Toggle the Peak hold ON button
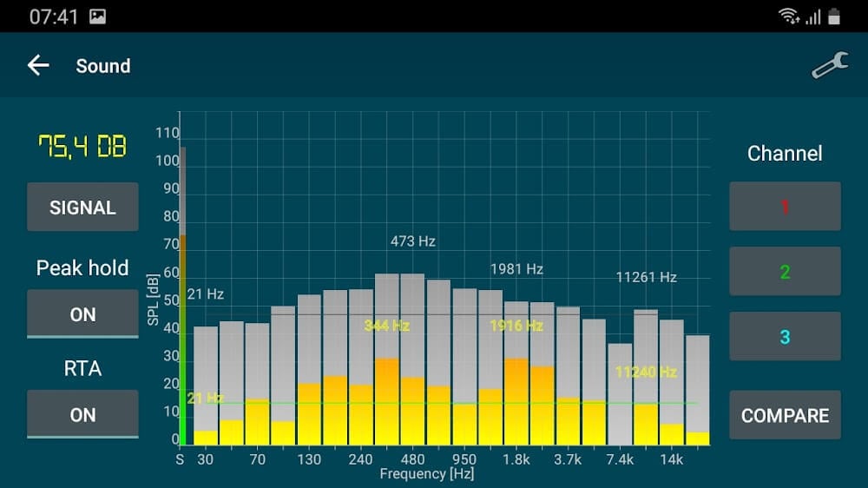 82,314
